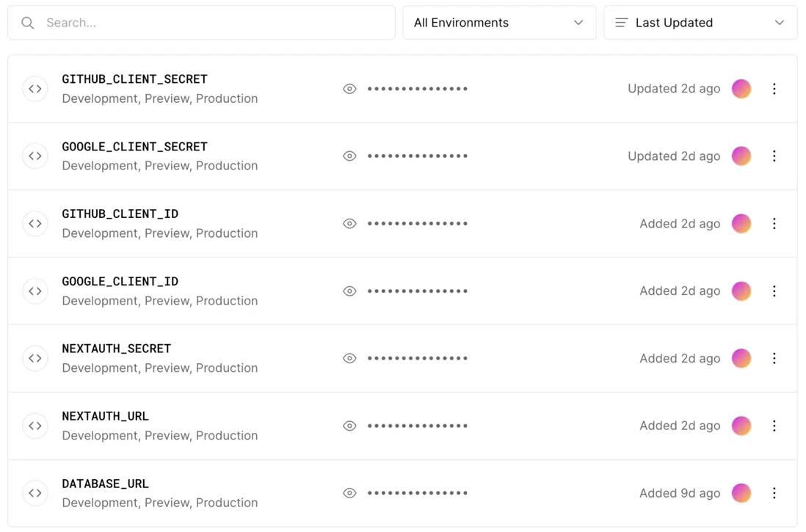The image size is (806, 532).
Task: Open the three-dot menu for NEXTAUTH_URL
Action: pos(774,426)
